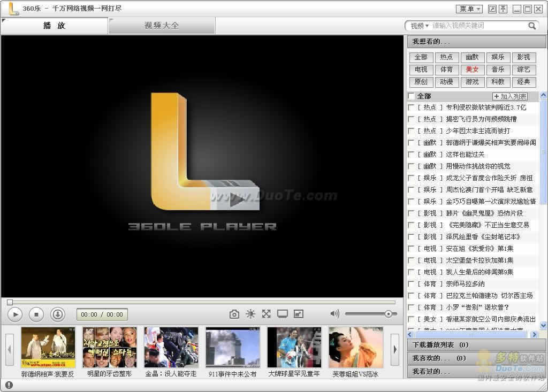Check the 专利侵权微软被判赔近3.7亿 item
The height and width of the screenshot is (392, 548).
[x=412, y=107]
